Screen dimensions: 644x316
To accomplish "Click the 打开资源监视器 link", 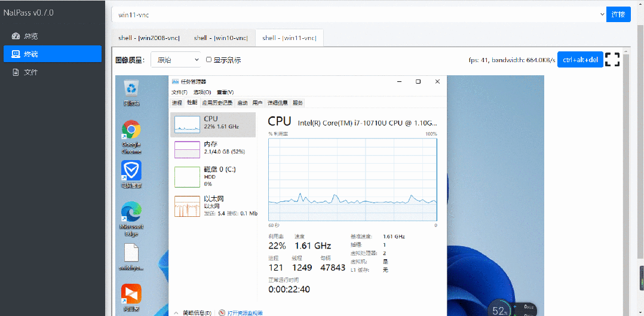I will click(x=244, y=313).
